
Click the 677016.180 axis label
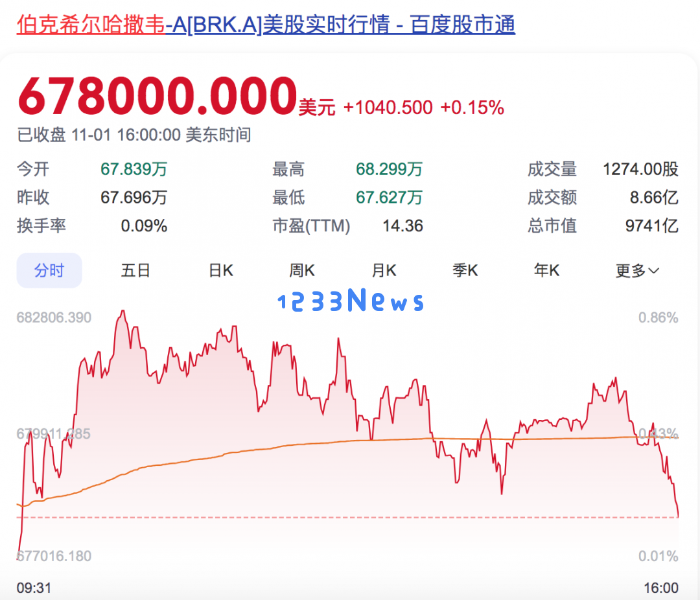(54, 556)
